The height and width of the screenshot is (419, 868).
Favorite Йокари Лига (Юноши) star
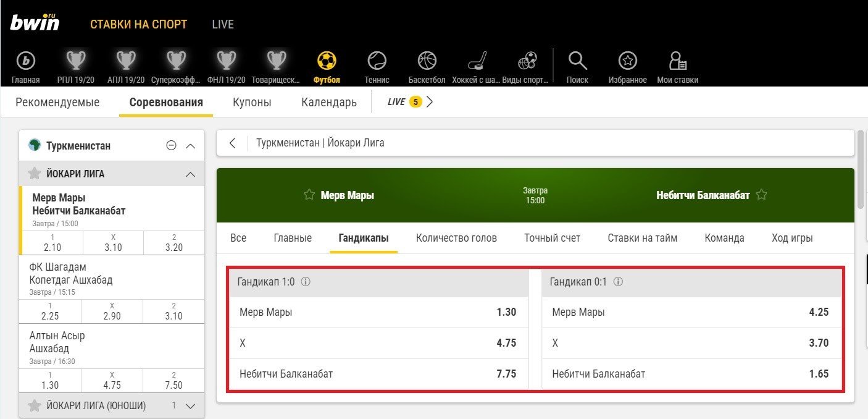point(35,405)
